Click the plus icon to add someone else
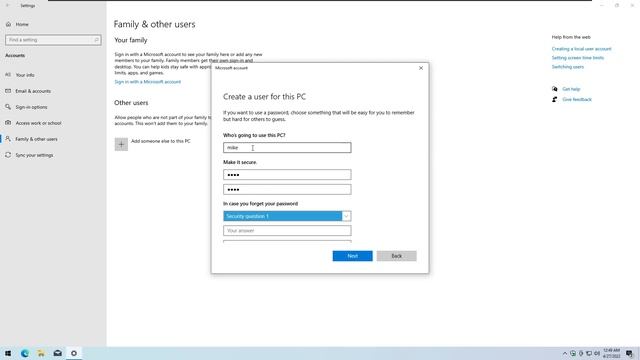 click(121, 144)
